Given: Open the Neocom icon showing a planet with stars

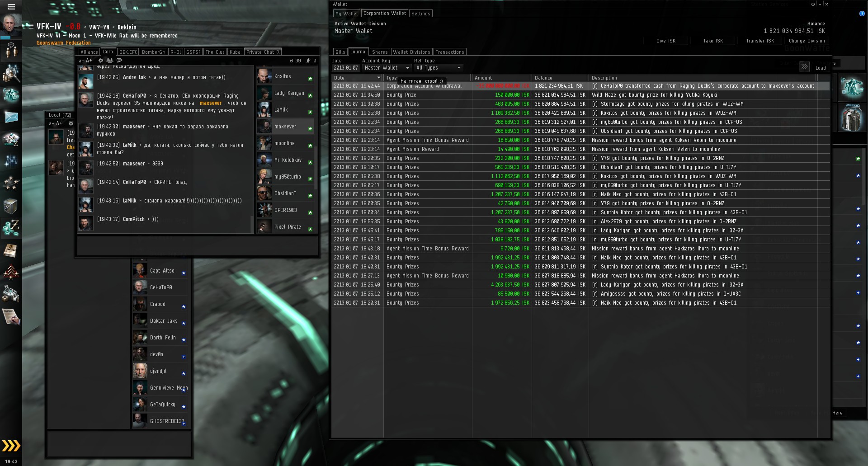Looking at the screenshot, I should tap(11, 183).
